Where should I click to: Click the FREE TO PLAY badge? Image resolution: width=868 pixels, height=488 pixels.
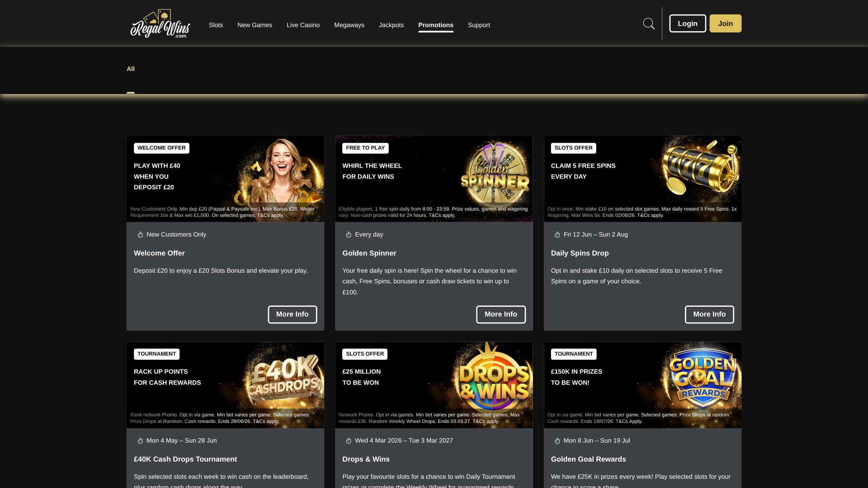coord(365,148)
